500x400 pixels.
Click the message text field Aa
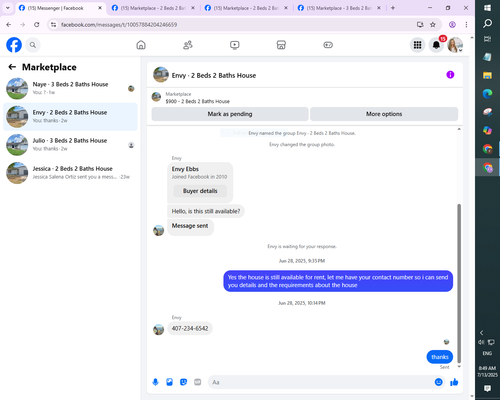tap(322, 382)
